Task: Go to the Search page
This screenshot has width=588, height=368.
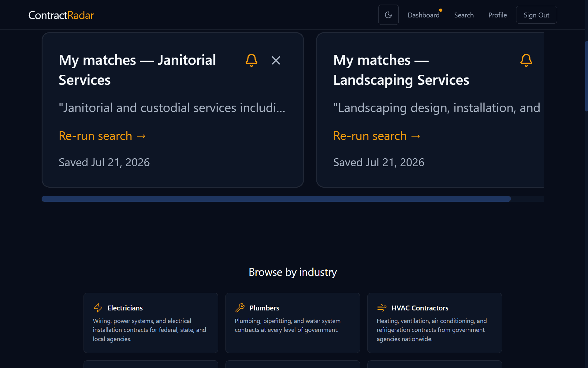Action: (464, 15)
